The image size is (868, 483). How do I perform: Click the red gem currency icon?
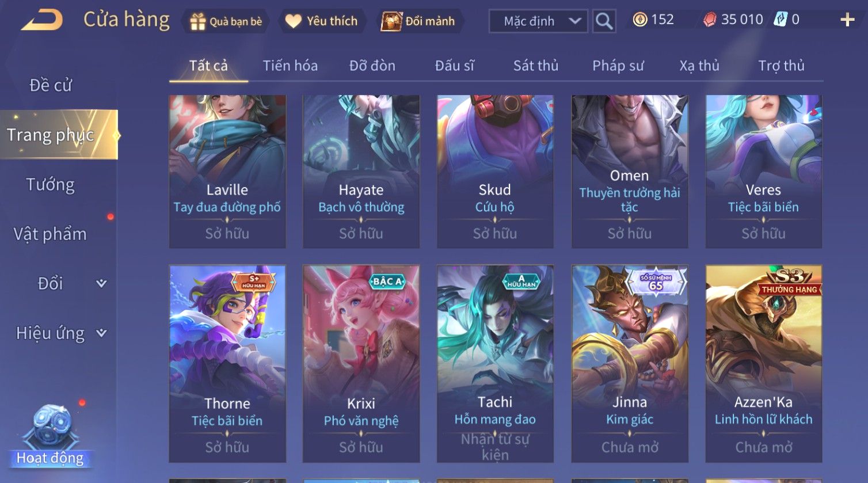[710, 20]
